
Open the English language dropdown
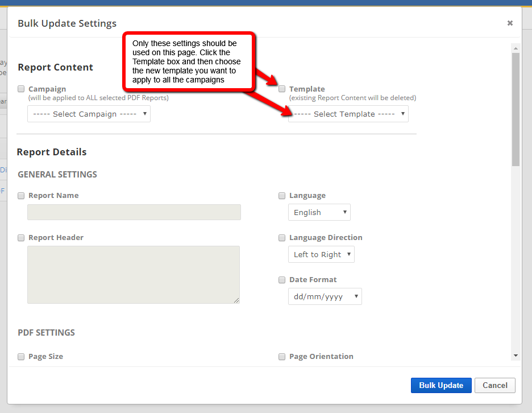tap(319, 213)
